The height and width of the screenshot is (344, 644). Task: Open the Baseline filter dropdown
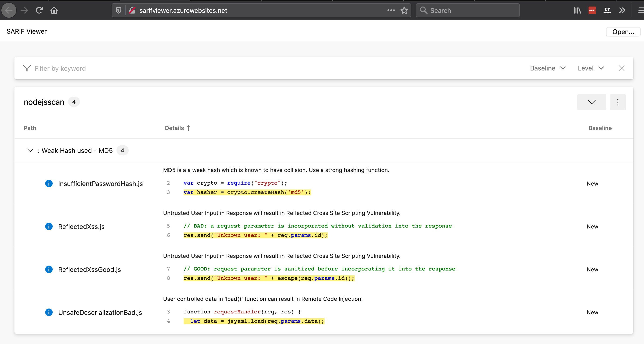(x=548, y=68)
